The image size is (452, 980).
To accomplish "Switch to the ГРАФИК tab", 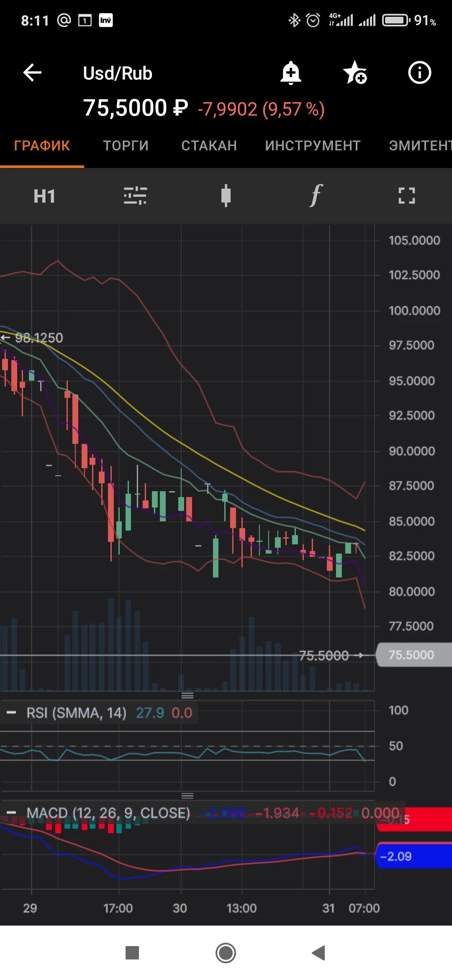I will point(42,145).
